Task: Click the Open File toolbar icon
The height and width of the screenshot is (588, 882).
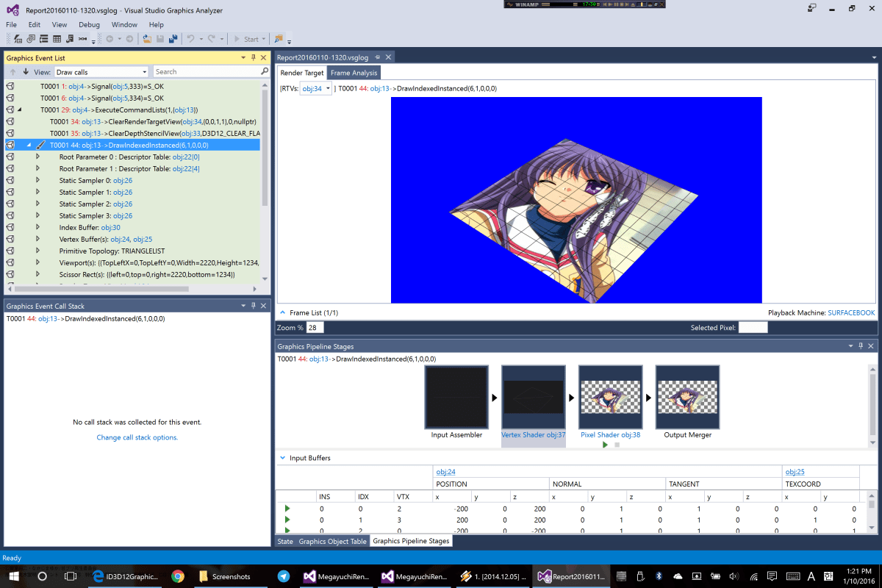Action: (x=147, y=39)
